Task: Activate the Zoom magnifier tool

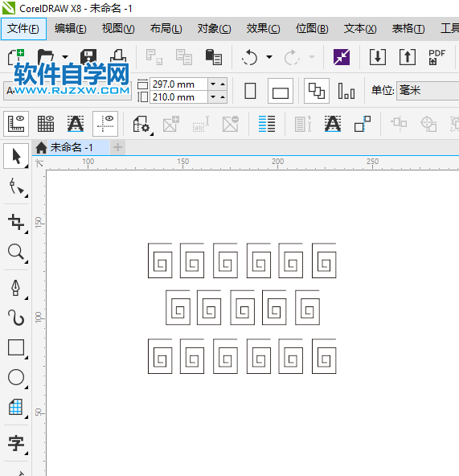Action: click(16, 252)
